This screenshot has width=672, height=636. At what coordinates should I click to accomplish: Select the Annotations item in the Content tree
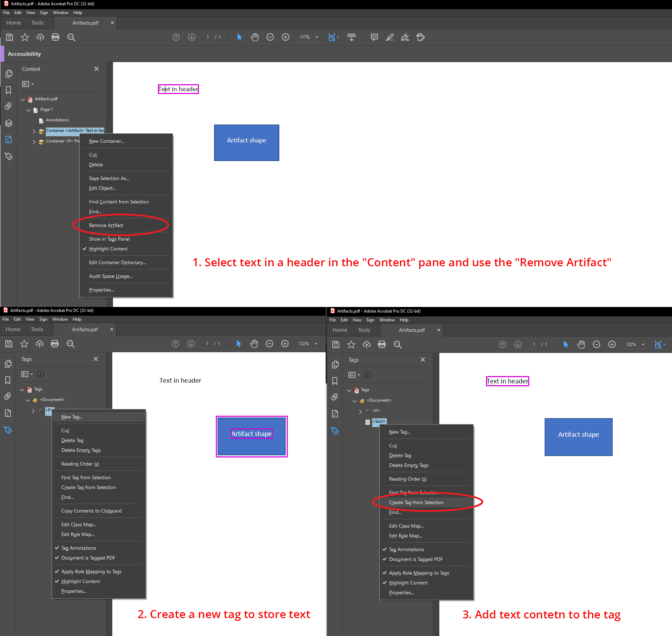pos(57,120)
